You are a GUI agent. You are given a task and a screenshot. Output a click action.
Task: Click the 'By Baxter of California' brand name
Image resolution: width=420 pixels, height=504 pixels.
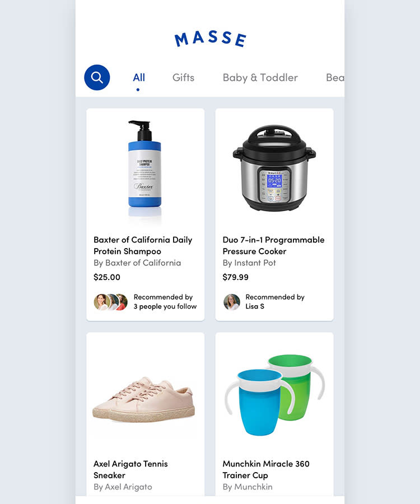click(137, 263)
